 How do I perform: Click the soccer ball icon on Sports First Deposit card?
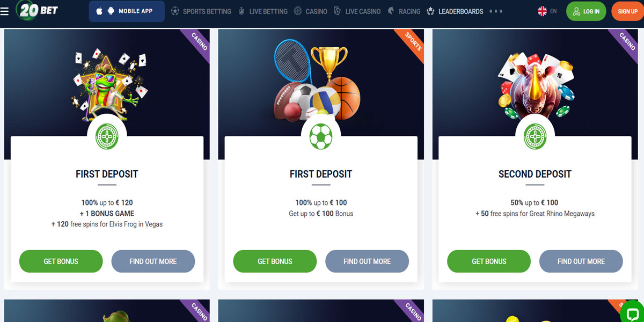321,136
